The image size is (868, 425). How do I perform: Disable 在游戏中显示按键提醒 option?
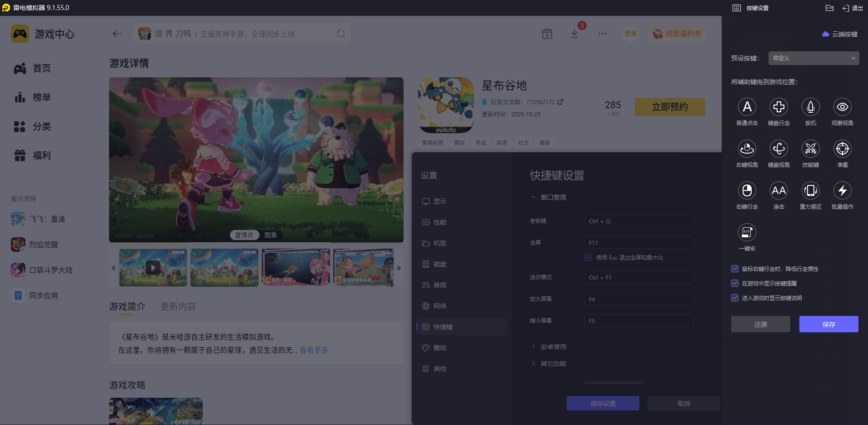click(x=735, y=283)
